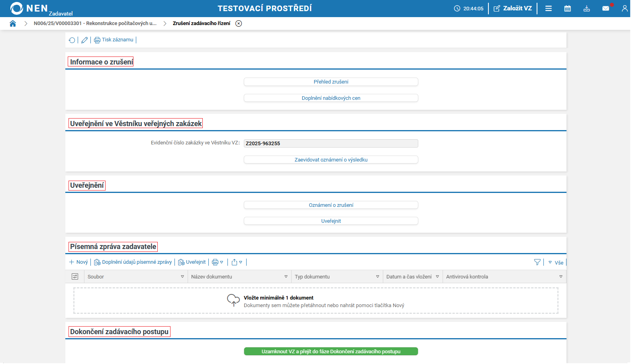Add new document with Nový
The height and width of the screenshot is (364, 631).
pos(78,262)
